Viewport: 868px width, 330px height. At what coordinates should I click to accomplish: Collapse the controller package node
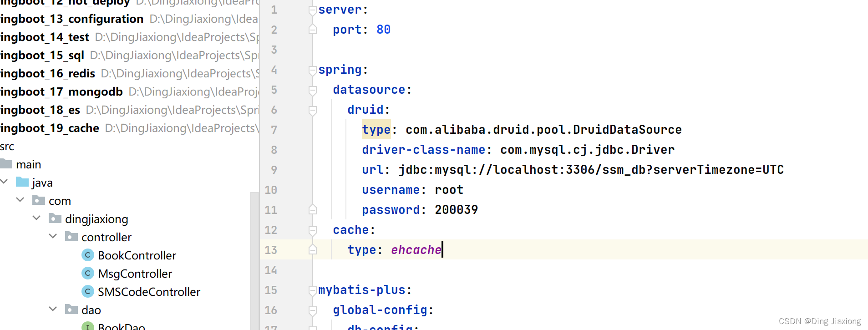53,236
